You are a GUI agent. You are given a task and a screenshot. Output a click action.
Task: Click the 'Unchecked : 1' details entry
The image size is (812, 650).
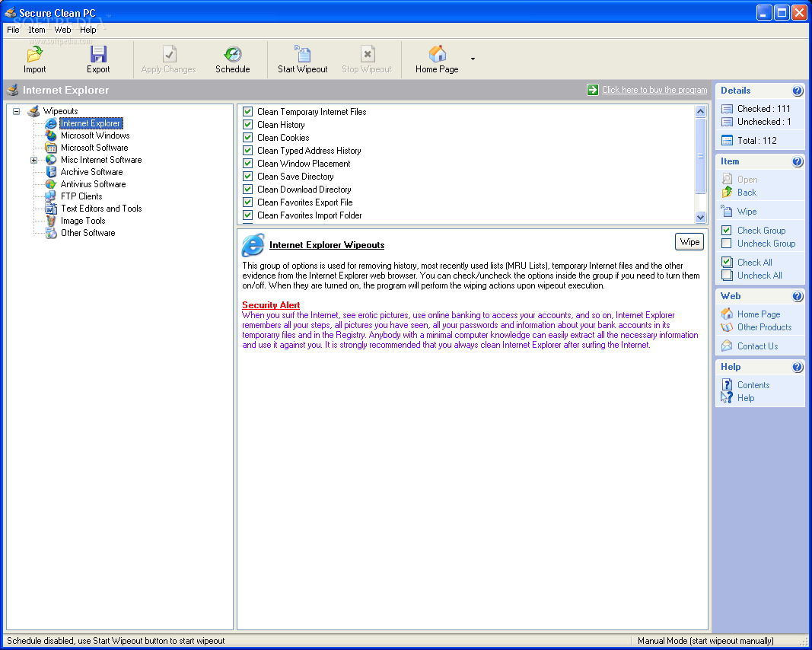764,122
